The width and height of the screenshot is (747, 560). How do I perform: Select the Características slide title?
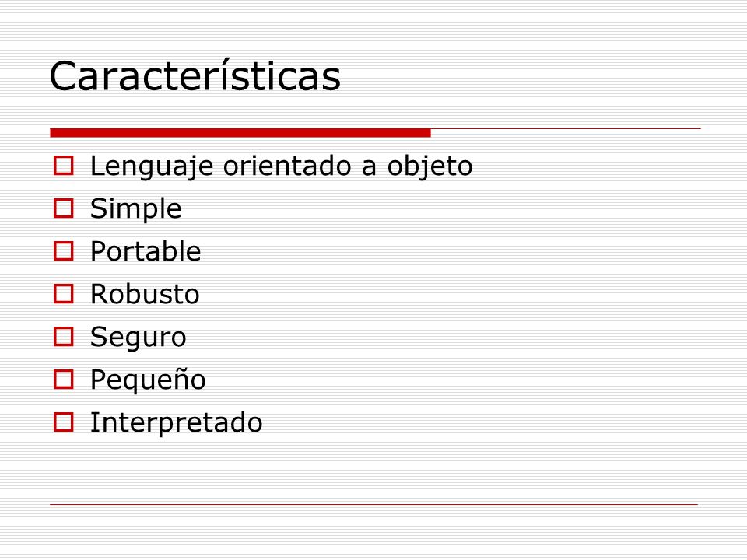[195, 75]
